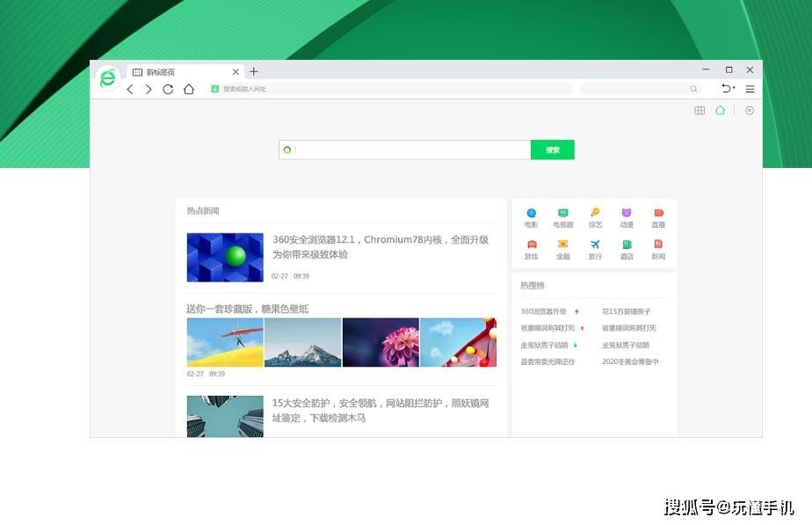The height and width of the screenshot is (525, 812).
Task: Click the 360 search engine icon in search field
Action: click(x=287, y=149)
